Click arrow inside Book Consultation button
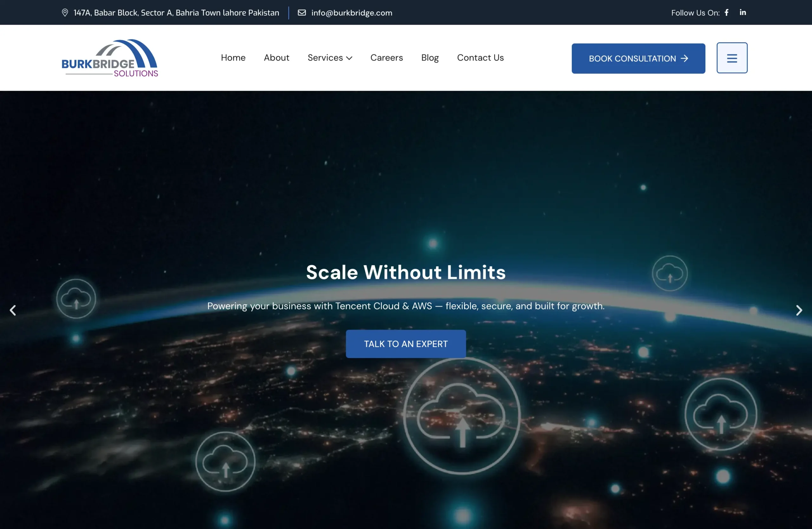Image resolution: width=812 pixels, height=529 pixels. pos(684,58)
